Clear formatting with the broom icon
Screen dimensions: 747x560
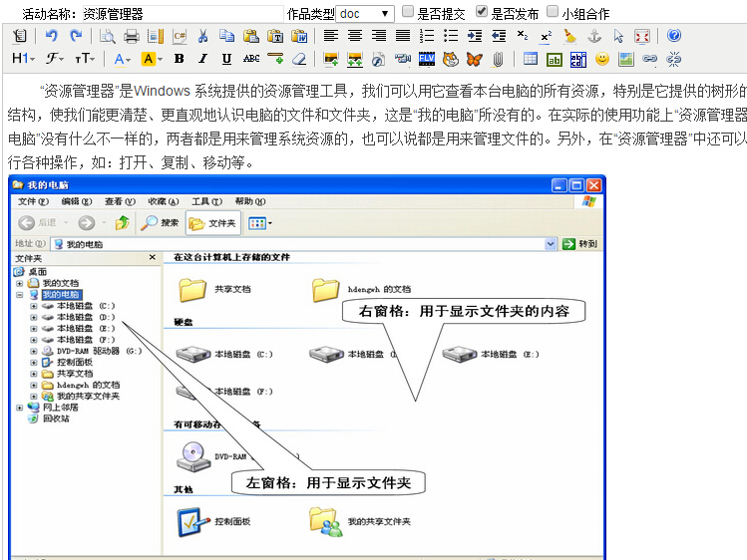[x=570, y=36]
